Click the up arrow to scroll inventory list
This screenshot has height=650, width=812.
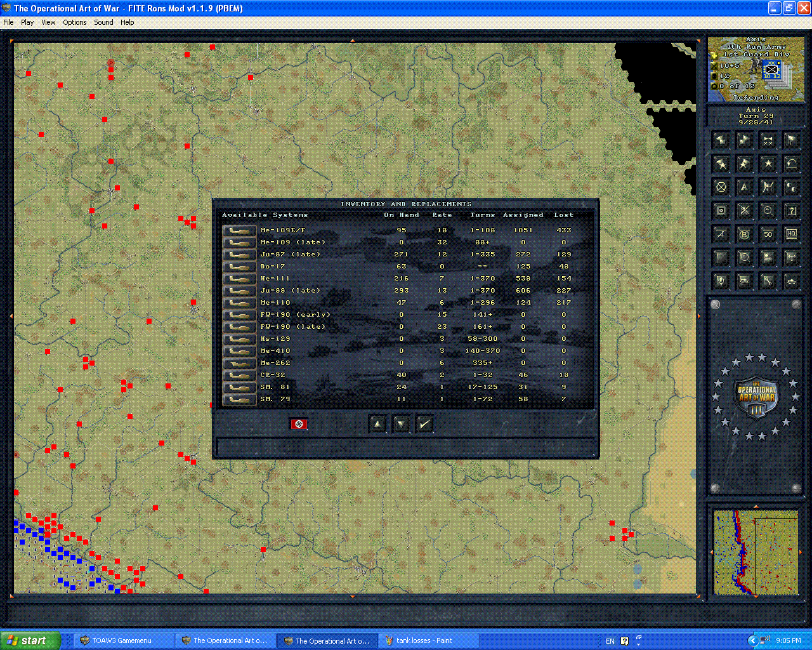pos(377,423)
